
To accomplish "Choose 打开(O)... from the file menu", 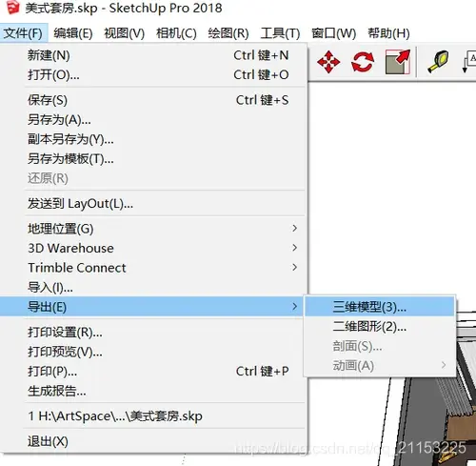I will click(x=153, y=75).
